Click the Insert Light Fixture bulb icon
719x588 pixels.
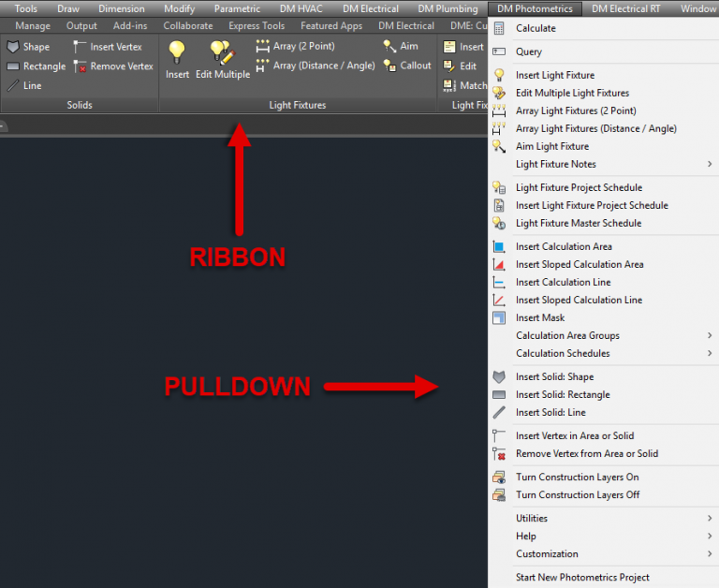(499, 75)
